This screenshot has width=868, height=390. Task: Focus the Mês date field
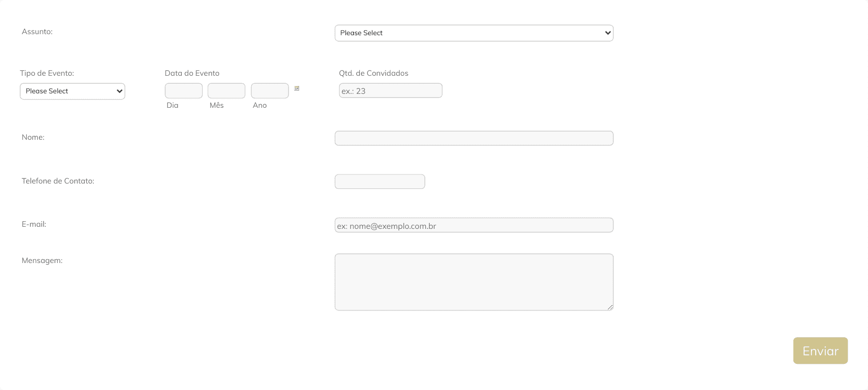point(226,91)
